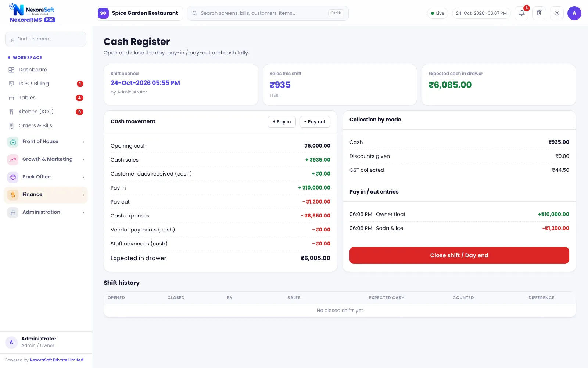Toggle the light/dark theme icon
The height and width of the screenshot is (368, 588).
tap(557, 13)
